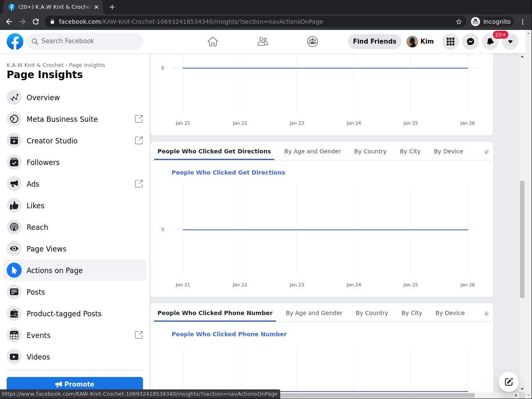The height and width of the screenshot is (399, 532).
Task: Open Followers section in the sidebar
Action: pyautogui.click(x=43, y=163)
